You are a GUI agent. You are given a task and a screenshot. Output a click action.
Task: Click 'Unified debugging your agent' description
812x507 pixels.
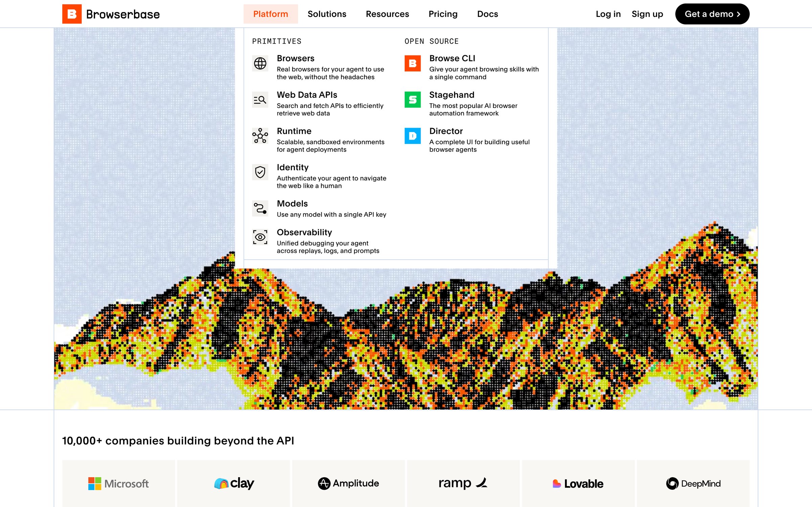328,247
